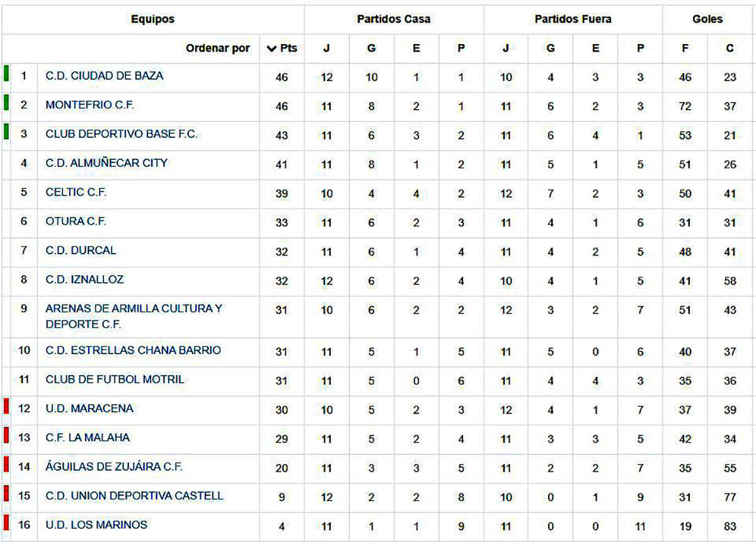Click red relegation marker beside U.D. MARACENA
The width and height of the screenshot is (756, 542).
click(x=6, y=407)
